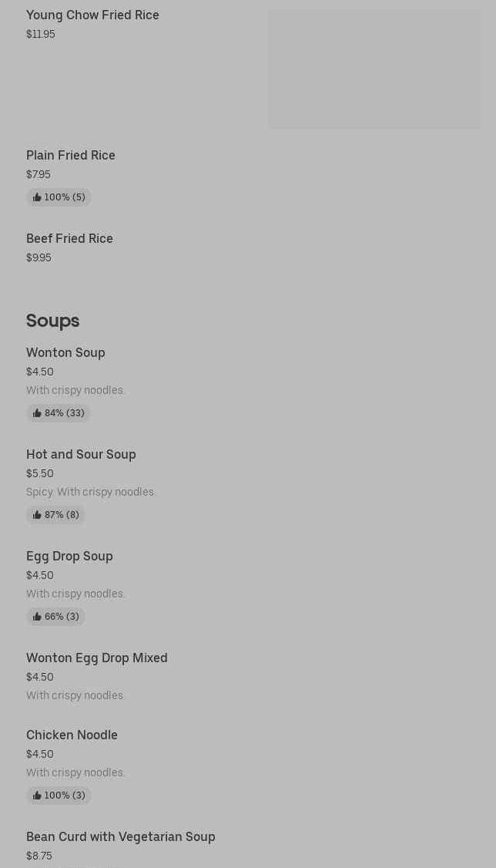Click the $8.75 price of Bean Curd Soup
This screenshot has height=868, width=496.
click(39, 856)
